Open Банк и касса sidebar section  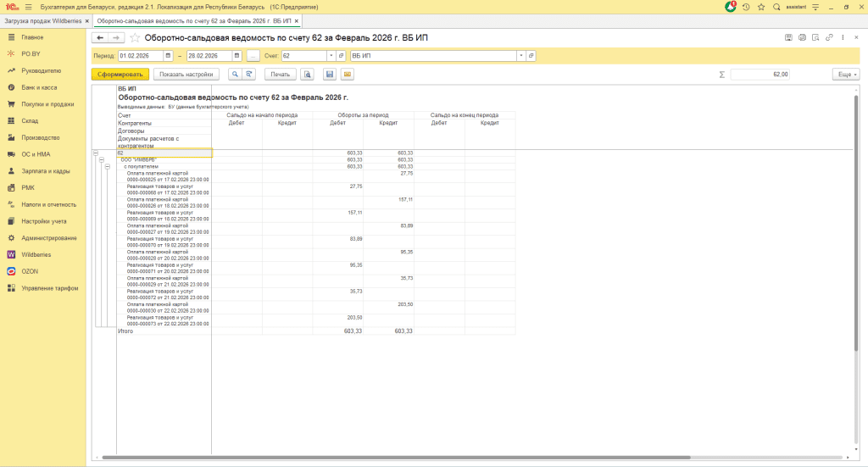point(39,87)
